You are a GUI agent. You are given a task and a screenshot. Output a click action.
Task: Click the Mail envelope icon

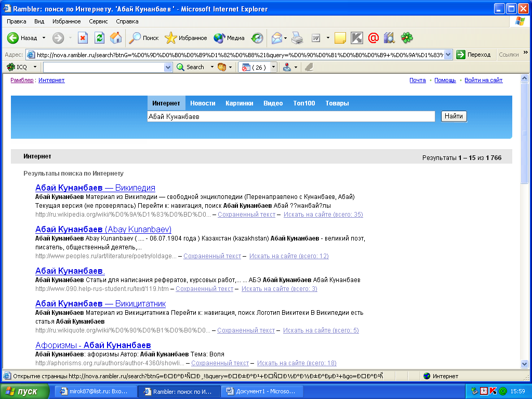pyautogui.click(x=277, y=37)
